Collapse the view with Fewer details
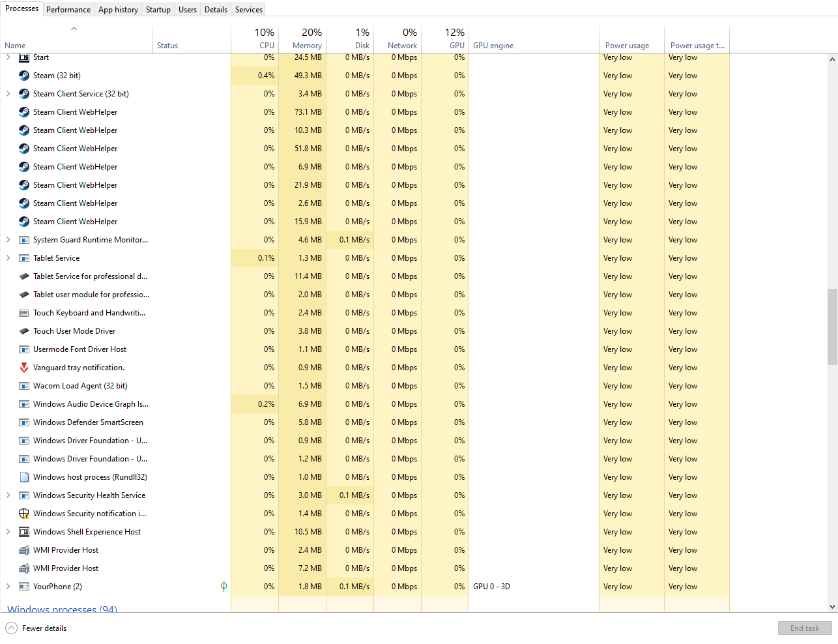838x644 pixels. (36, 628)
